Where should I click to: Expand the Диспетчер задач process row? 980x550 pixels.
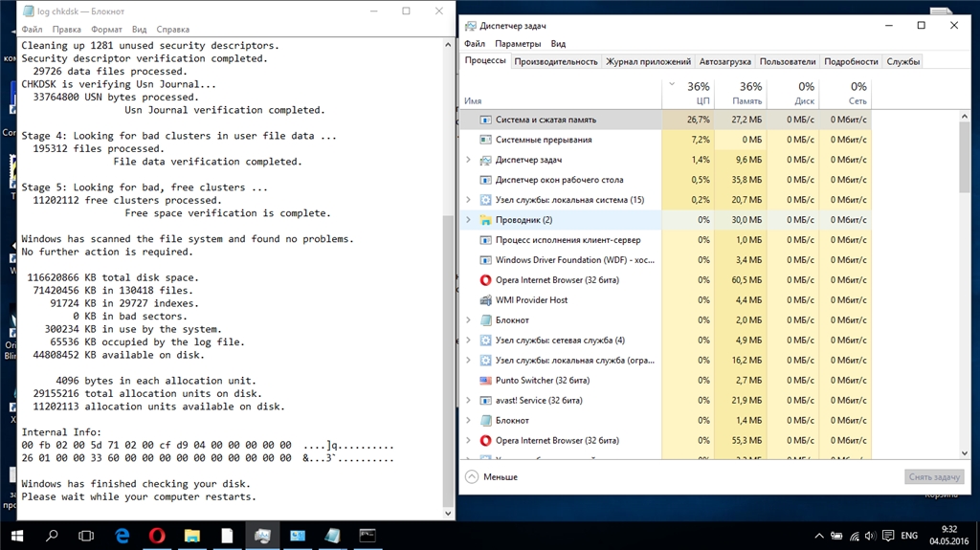click(x=468, y=160)
